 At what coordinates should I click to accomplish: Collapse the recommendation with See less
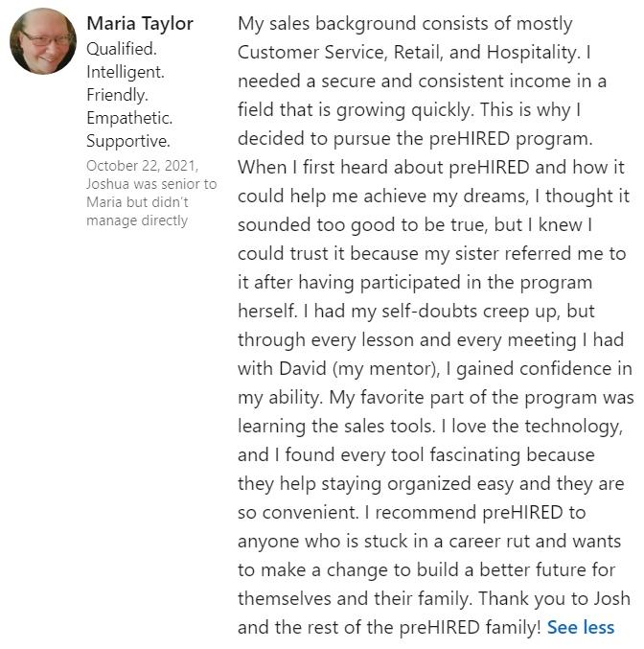[580, 628]
